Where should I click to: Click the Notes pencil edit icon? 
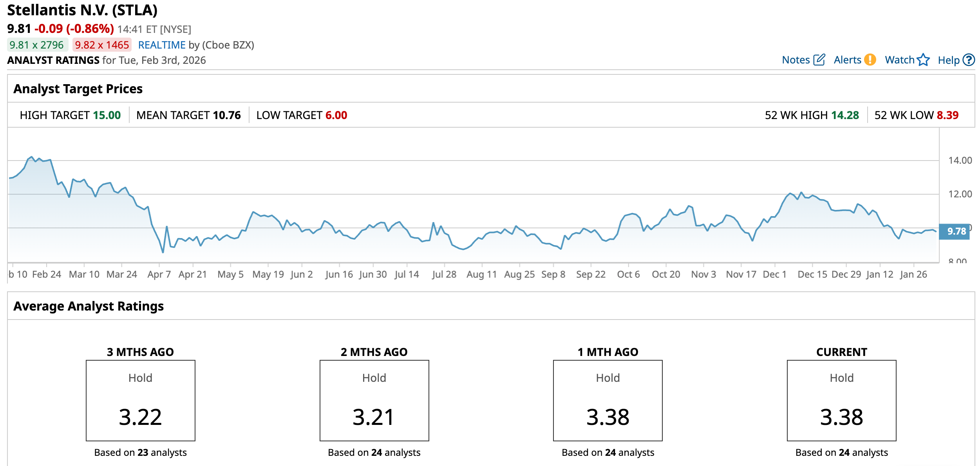click(x=819, y=60)
